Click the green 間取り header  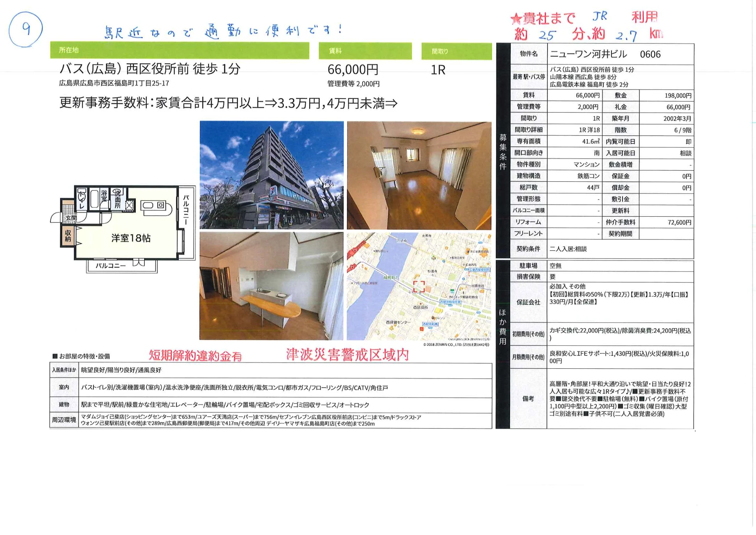pos(456,52)
